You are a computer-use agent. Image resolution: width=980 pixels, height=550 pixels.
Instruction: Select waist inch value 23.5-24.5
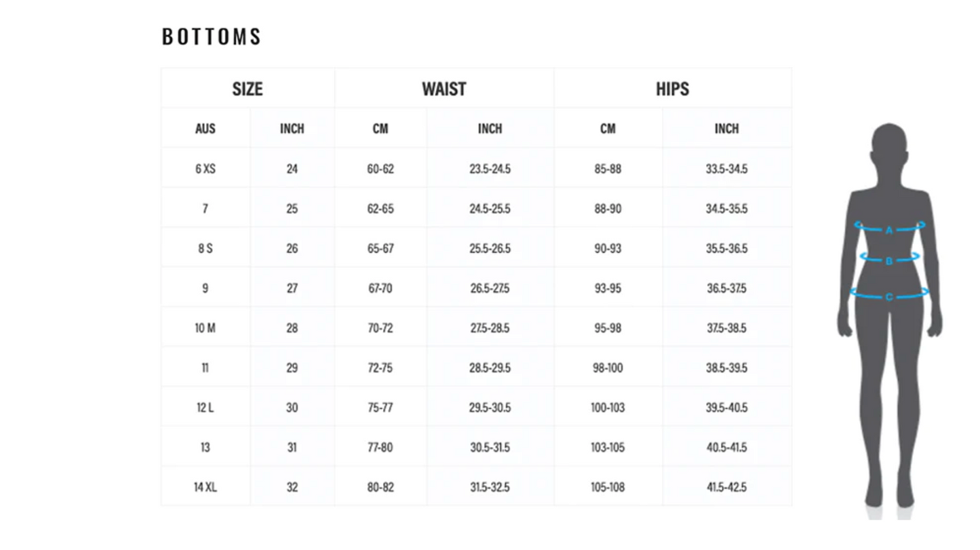(x=490, y=169)
